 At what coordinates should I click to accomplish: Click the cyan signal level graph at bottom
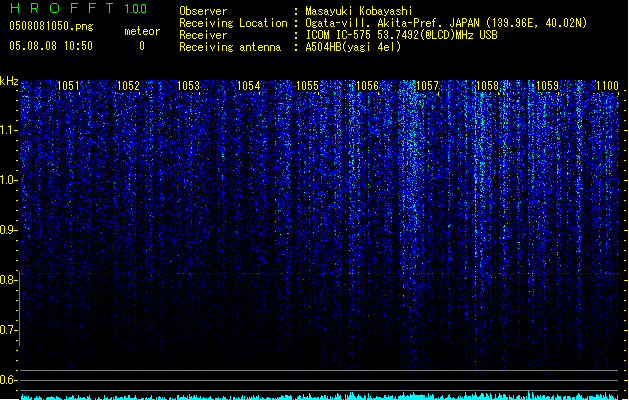point(319,396)
